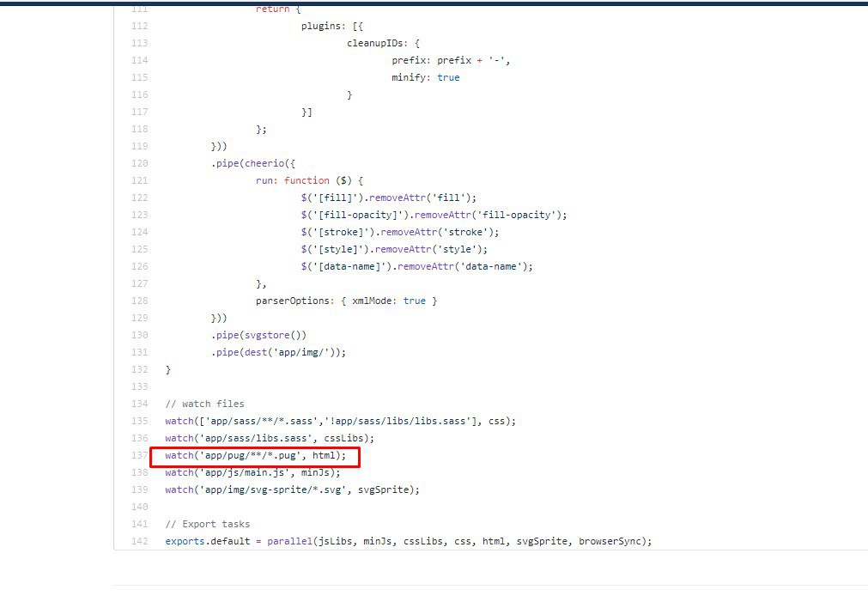Viewport: 868px width, 608px height.
Task: Click the 'run: function ($) {' line
Action: [309, 180]
